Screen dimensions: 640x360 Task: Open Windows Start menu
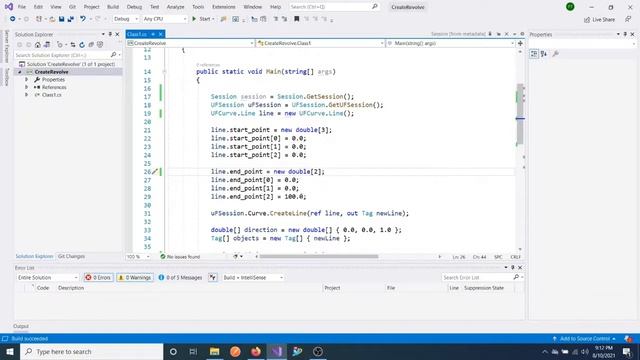tap(10, 351)
